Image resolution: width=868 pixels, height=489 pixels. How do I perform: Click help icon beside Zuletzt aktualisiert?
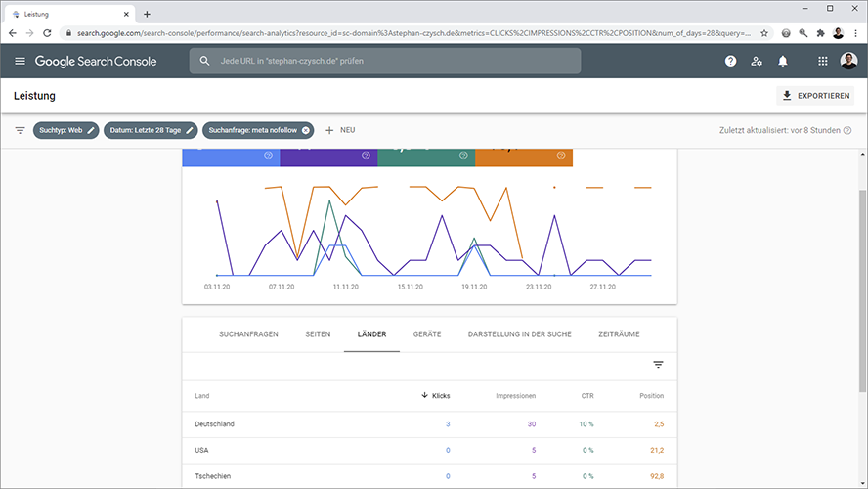pyautogui.click(x=847, y=131)
